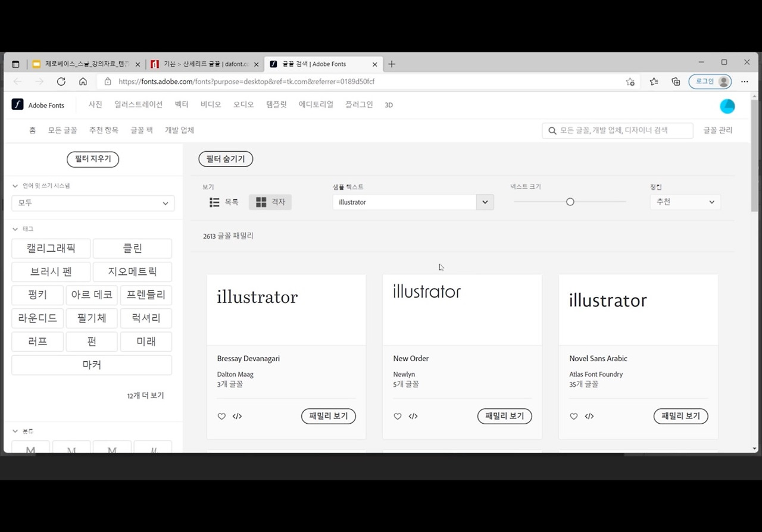762x532 pixels.
Task: Toggle the 럭셔리 tag filter
Action: pyautogui.click(x=146, y=318)
